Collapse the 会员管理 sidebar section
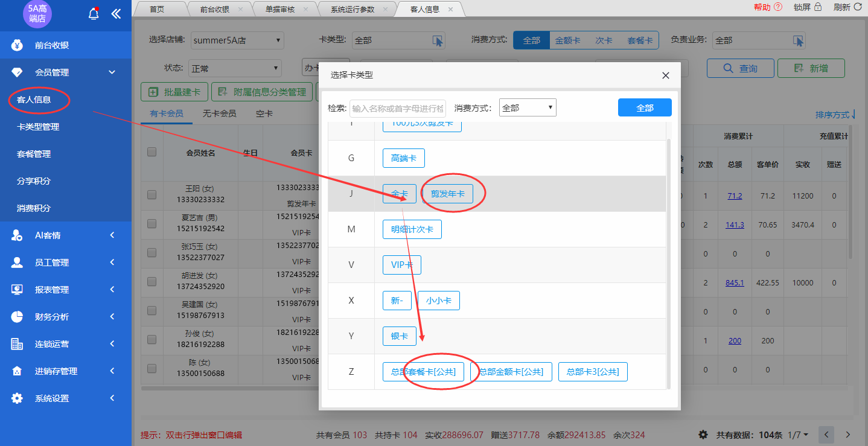Image resolution: width=868 pixels, height=446 pixels. pos(112,72)
